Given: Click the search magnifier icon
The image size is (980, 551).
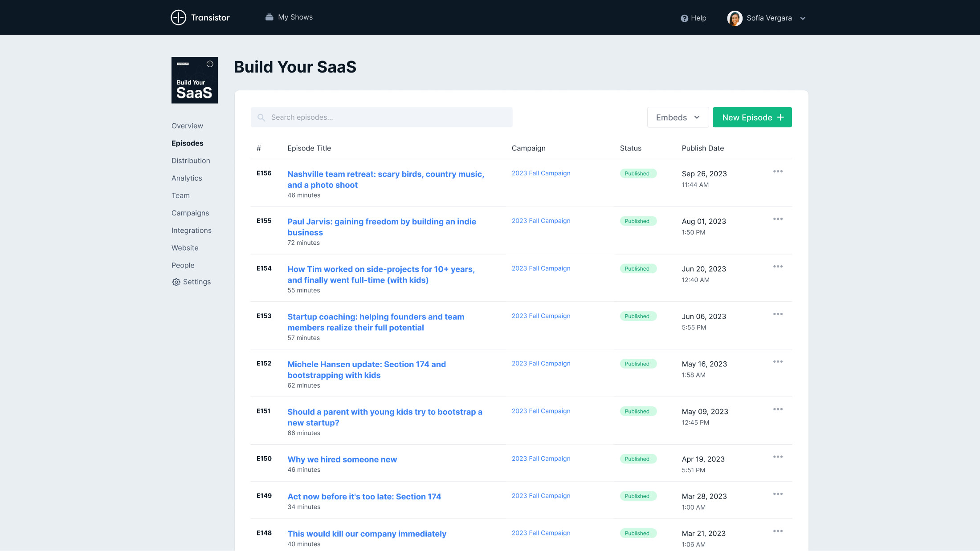Looking at the screenshot, I should click(x=261, y=117).
